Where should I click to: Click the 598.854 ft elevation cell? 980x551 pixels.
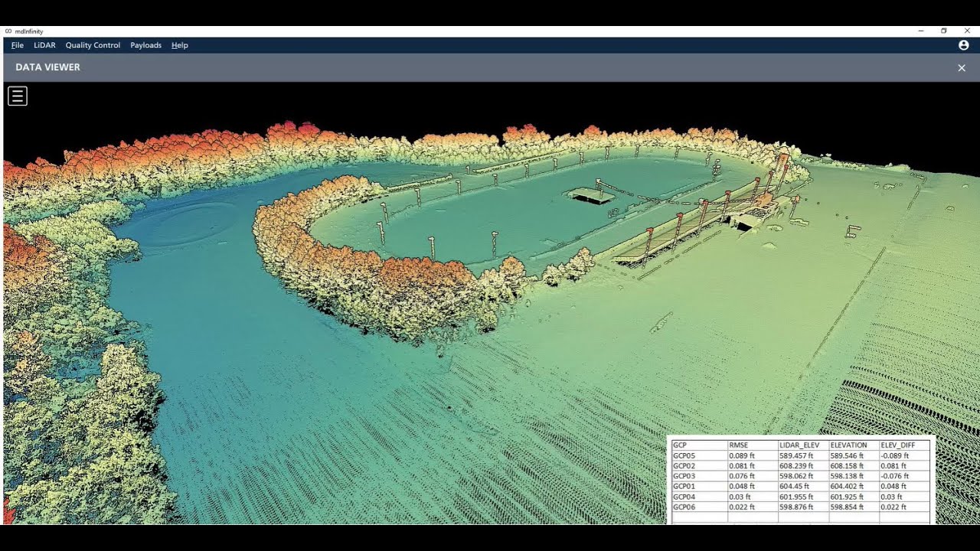[x=854, y=507]
